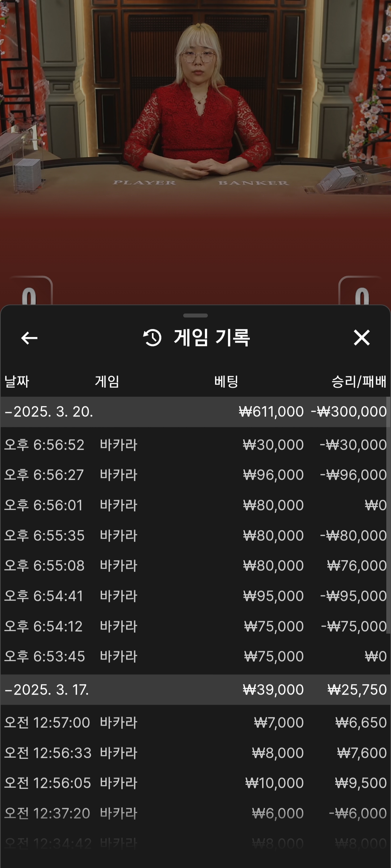This screenshot has height=868, width=391.
Task: Click the 게임 column header
Action: [x=107, y=382]
